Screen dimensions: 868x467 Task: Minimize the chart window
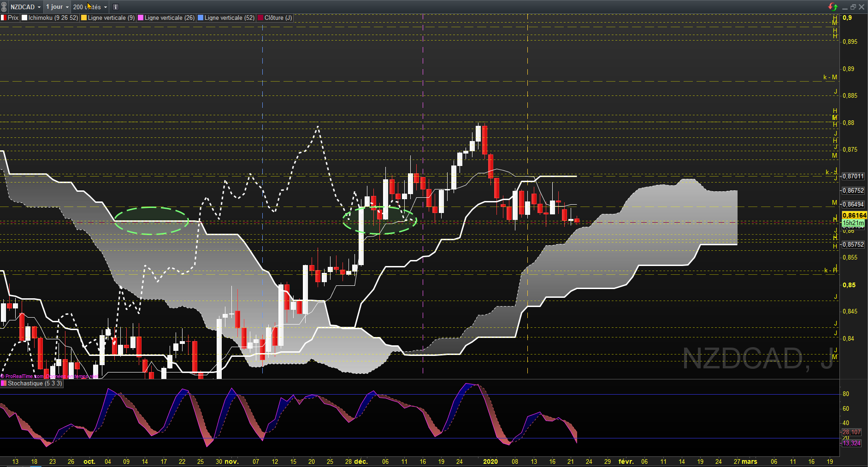coord(845,7)
